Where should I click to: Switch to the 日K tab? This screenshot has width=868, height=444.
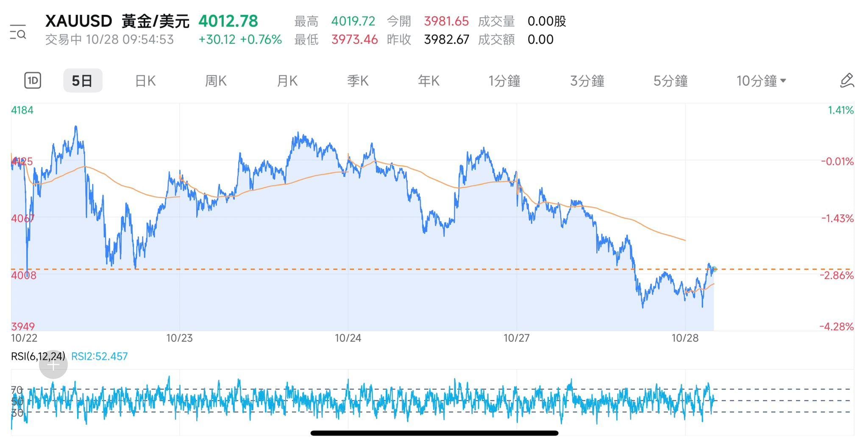[x=145, y=80]
